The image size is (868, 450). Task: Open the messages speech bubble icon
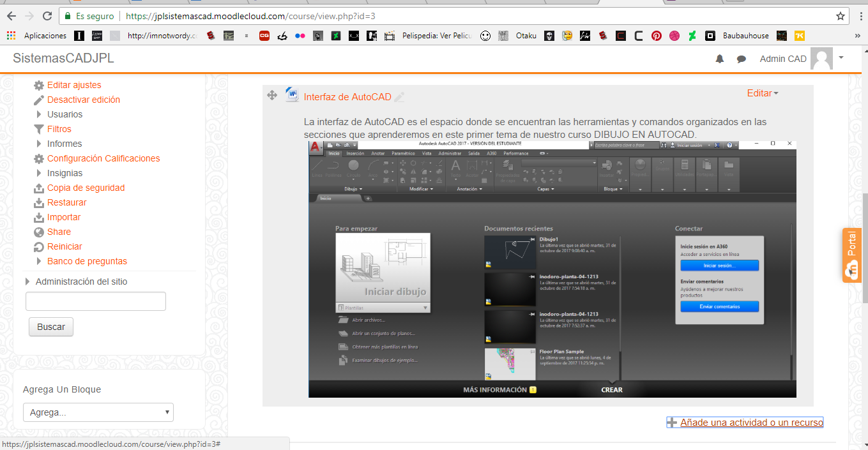coord(742,59)
